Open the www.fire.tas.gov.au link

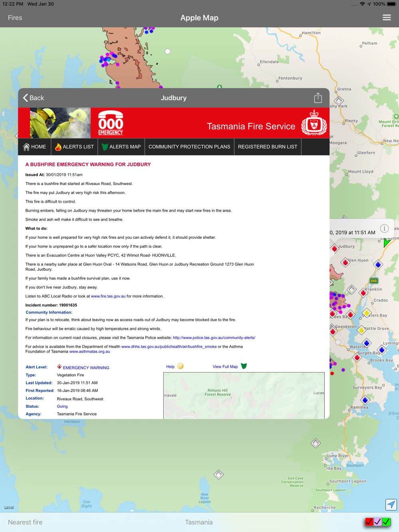pyautogui.click(x=108, y=296)
